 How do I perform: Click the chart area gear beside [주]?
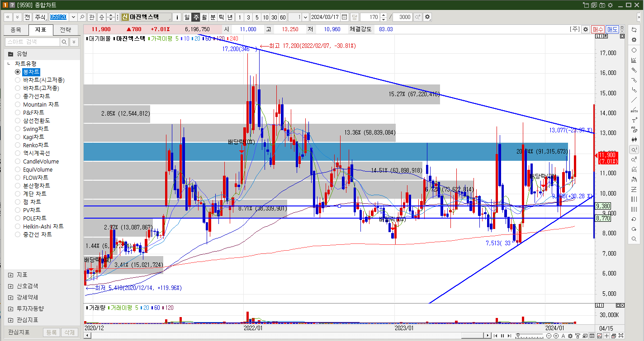586,29
